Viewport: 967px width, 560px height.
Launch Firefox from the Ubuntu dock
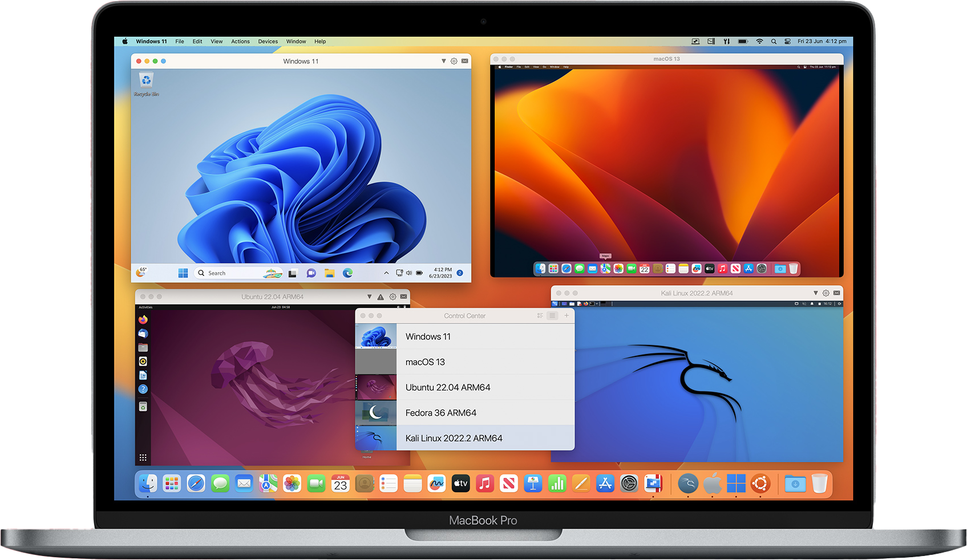(143, 319)
